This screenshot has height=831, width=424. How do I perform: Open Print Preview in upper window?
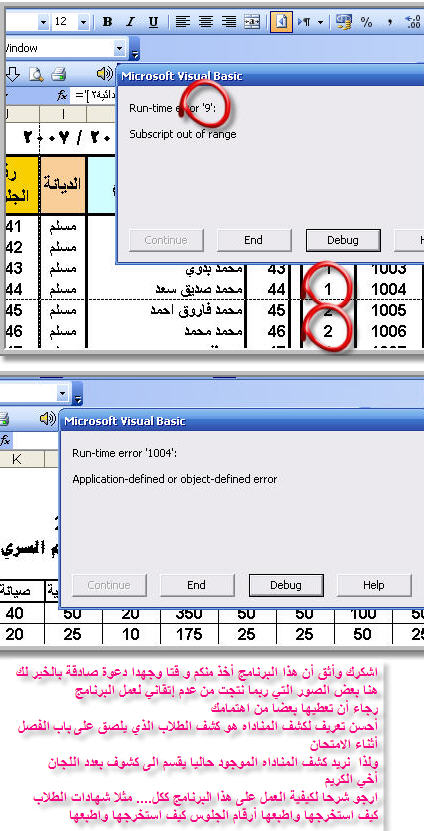pos(36,75)
